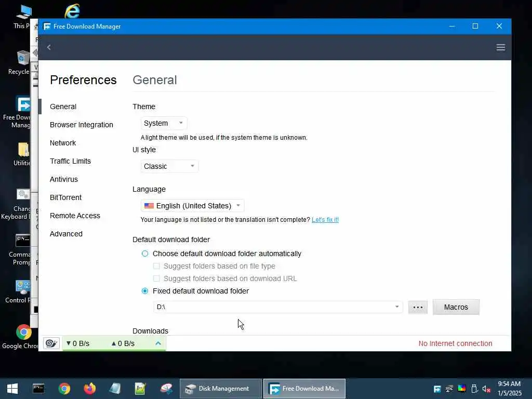Open the Browser Integration preferences section
This screenshot has height=399, width=532.
click(82, 125)
